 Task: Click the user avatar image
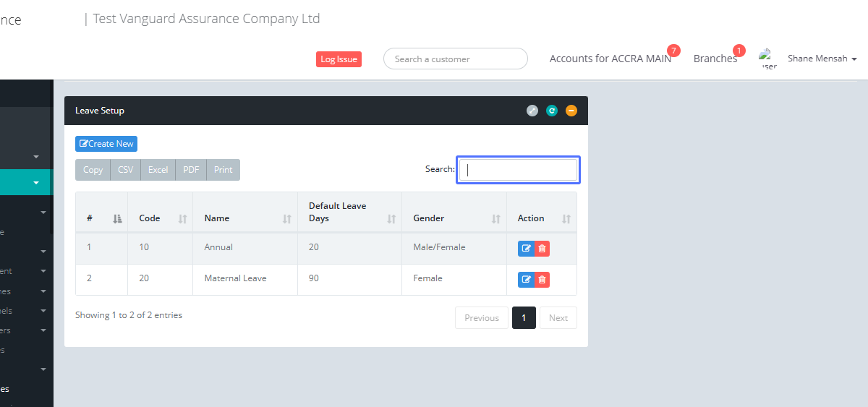(767, 59)
